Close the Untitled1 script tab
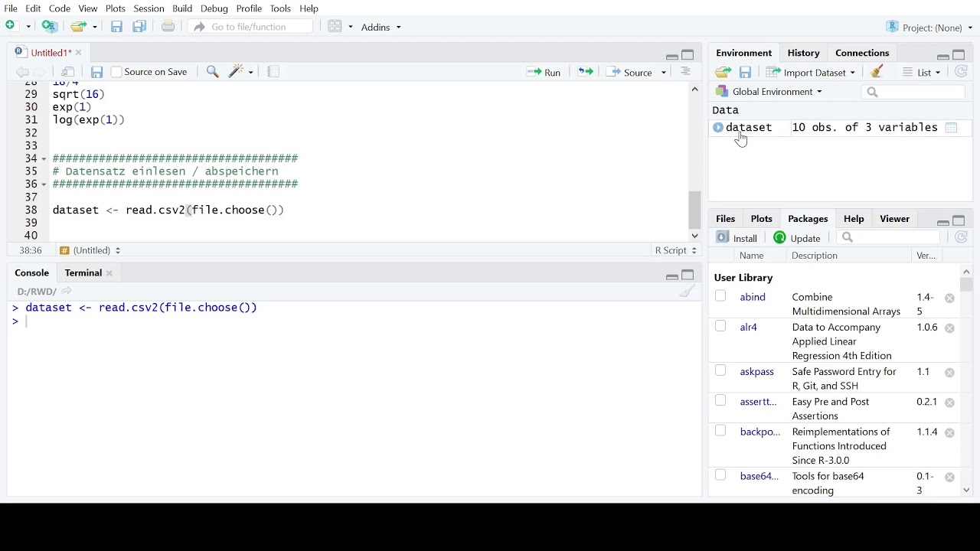The image size is (980, 551). point(78,53)
